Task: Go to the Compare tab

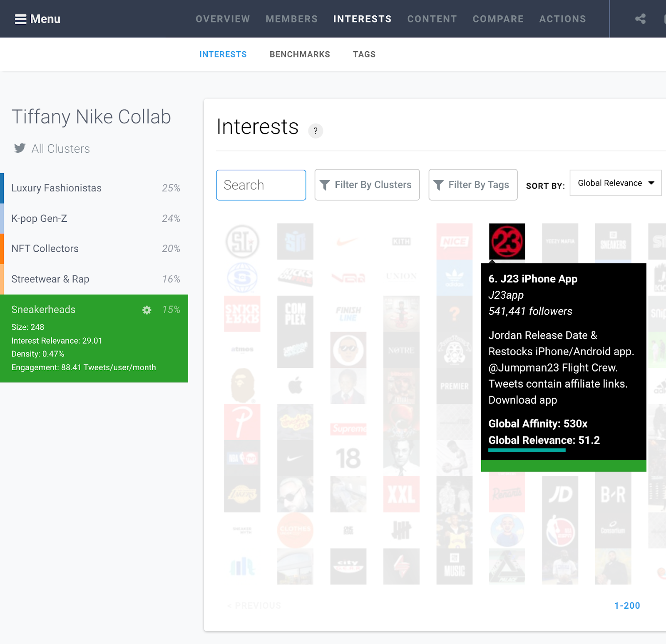Action: coord(498,19)
